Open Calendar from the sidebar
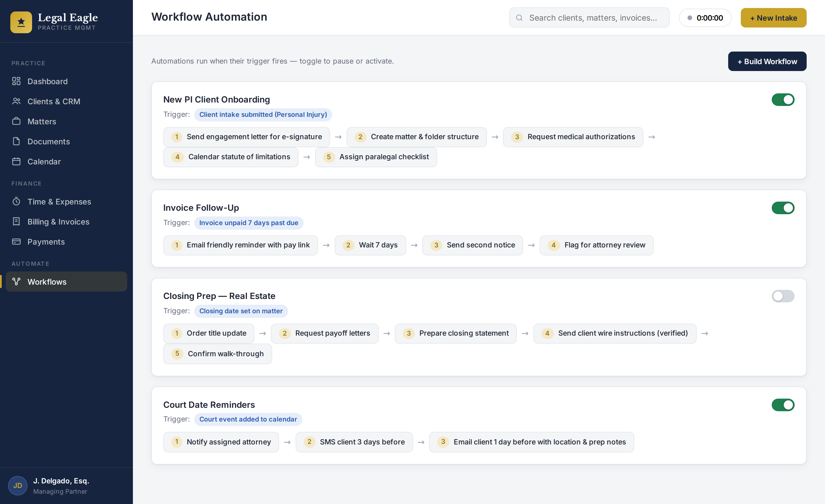Viewport: 825px width, 504px height. (66, 162)
